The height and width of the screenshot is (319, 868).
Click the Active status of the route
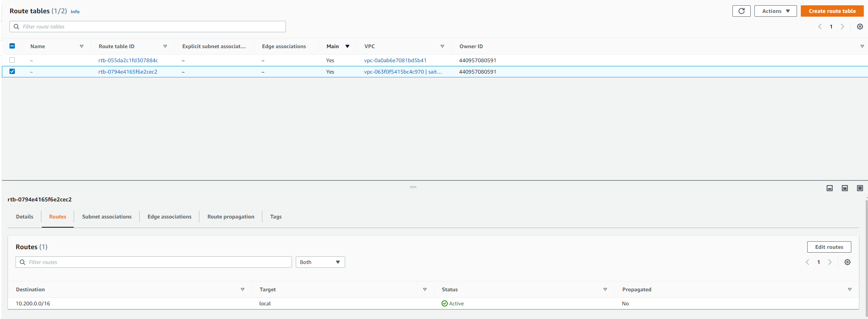[x=453, y=303]
